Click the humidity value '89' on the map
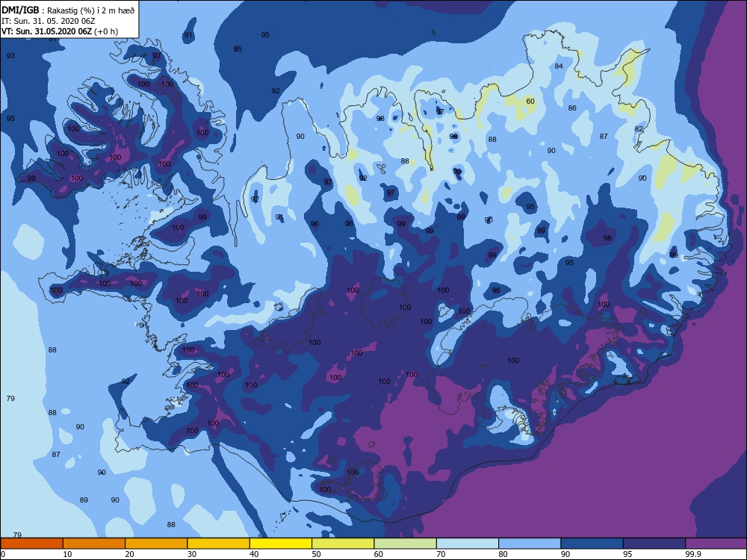Viewport: 747px width, 560px height. (84, 500)
